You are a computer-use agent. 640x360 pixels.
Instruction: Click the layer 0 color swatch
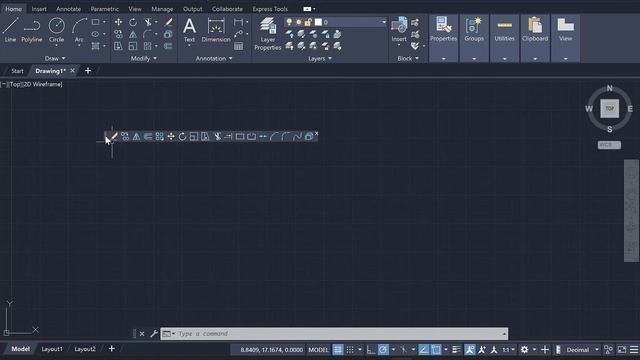click(x=318, y=22)
